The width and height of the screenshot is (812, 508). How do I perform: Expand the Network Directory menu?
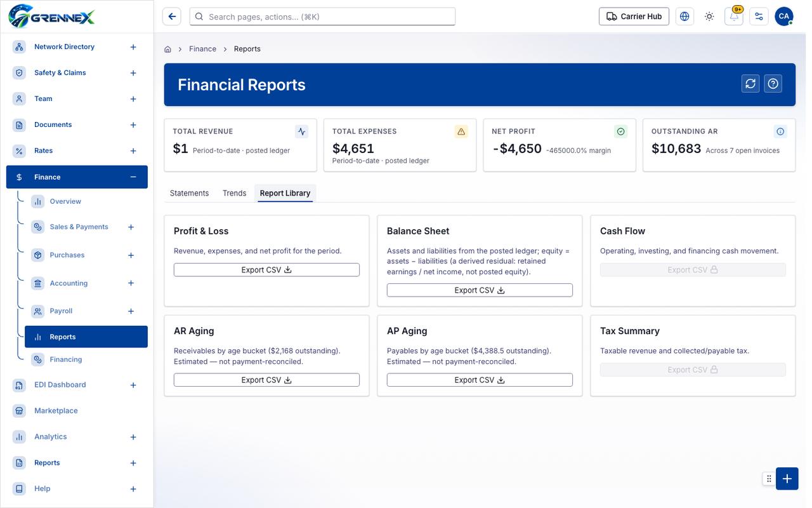pos(133,47)
